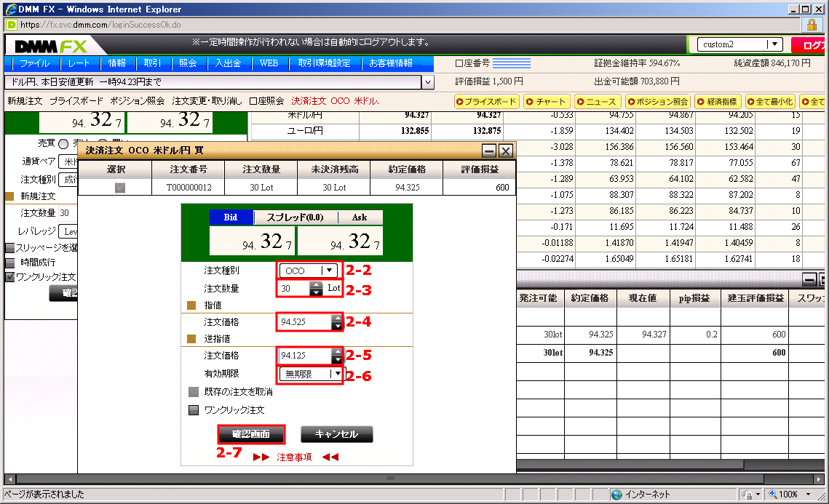The width and height of the screenshot is (829, 504).
Task: Toggle the 時間成行 checkbox
Action: point(9,262)
